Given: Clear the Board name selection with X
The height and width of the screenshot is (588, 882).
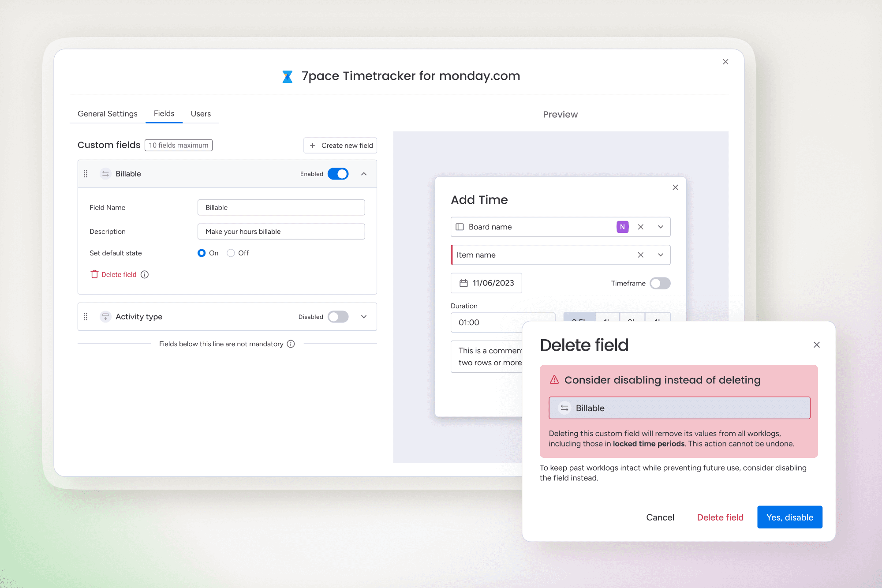Looking at the screenshot, I should [641, 227].
